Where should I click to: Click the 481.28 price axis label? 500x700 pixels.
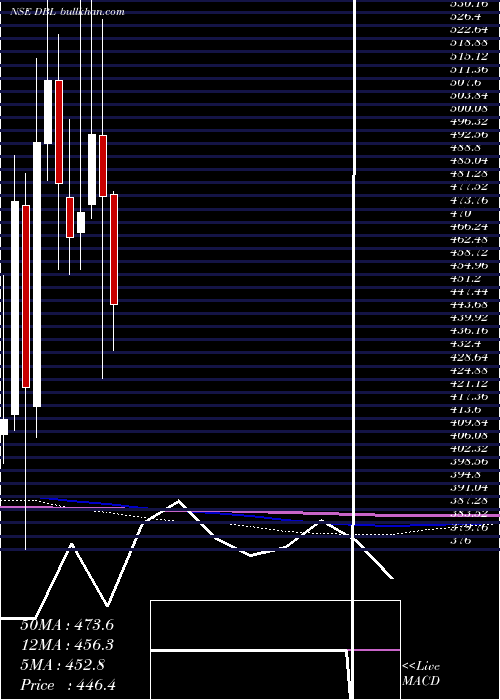click(470, 174)
